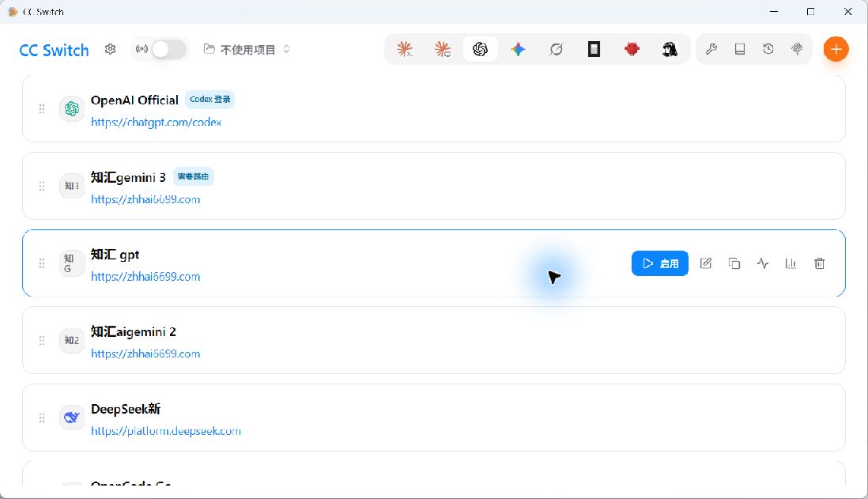The height and width of the screenshot is (499, 868).
Task: Select the DeepSeek新 provider name
Action: click(126, 409)
